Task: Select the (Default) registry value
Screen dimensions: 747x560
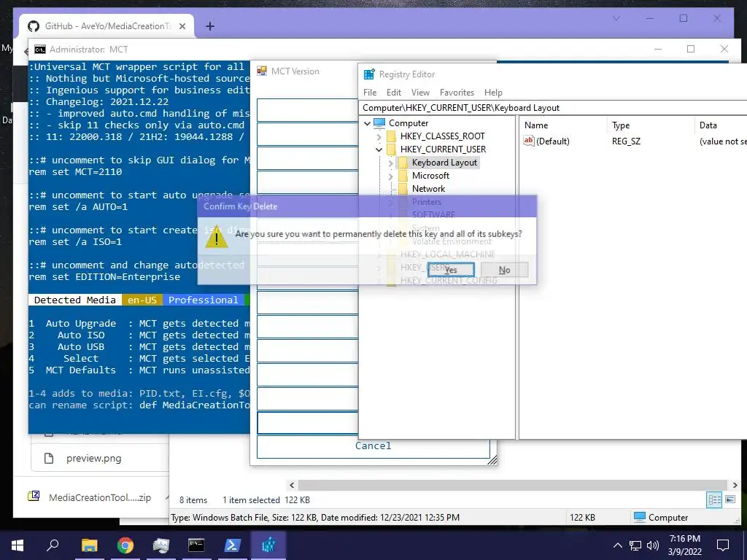Action: 553,141
